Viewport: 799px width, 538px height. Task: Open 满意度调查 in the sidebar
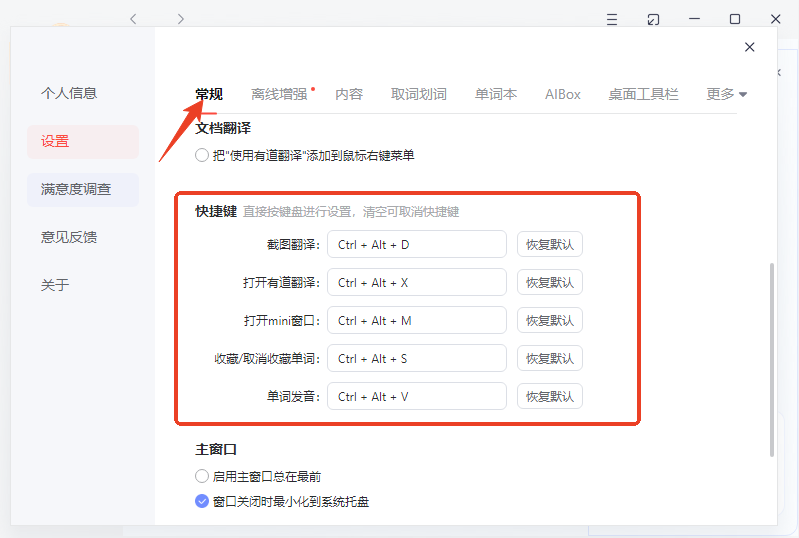click(x=83, y=190)
